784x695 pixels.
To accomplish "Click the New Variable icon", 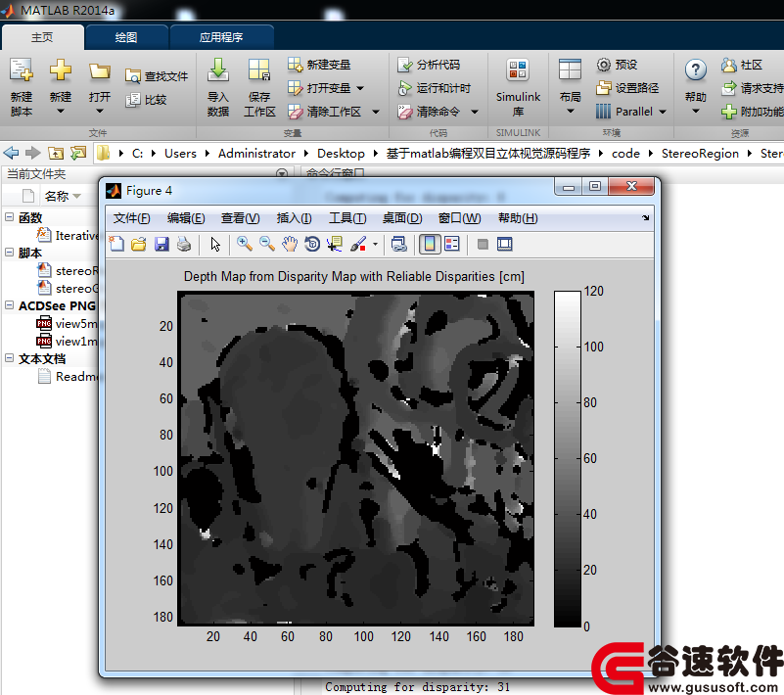I will click(295, 65).
